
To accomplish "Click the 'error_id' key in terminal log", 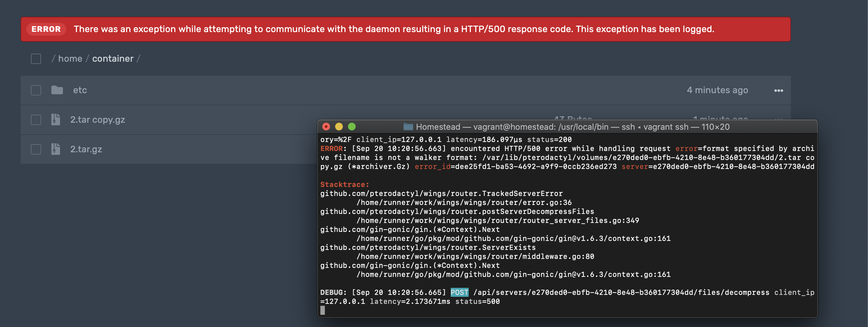I will tap(432, 166).
